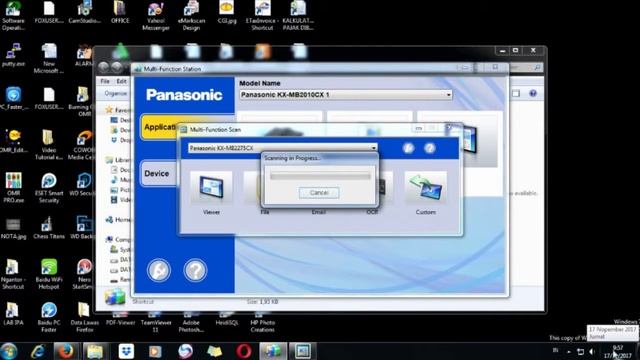Open Windows Start menu
640x360 pixels.
point(9,351)
